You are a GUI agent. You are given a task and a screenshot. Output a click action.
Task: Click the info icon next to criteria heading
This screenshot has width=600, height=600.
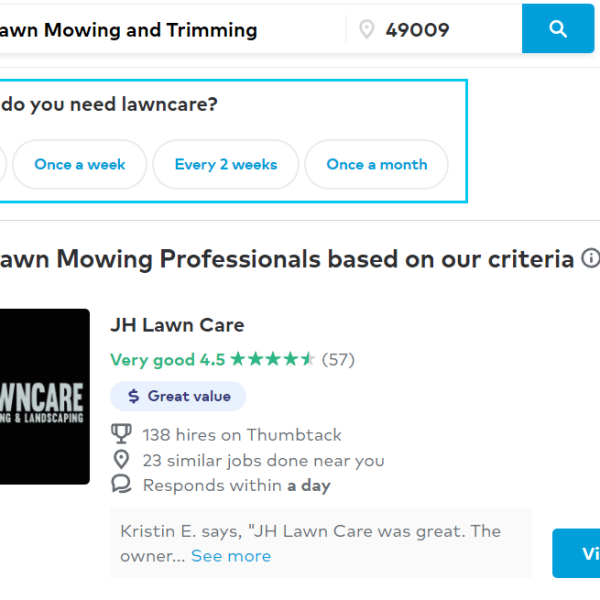coord(591,258)
